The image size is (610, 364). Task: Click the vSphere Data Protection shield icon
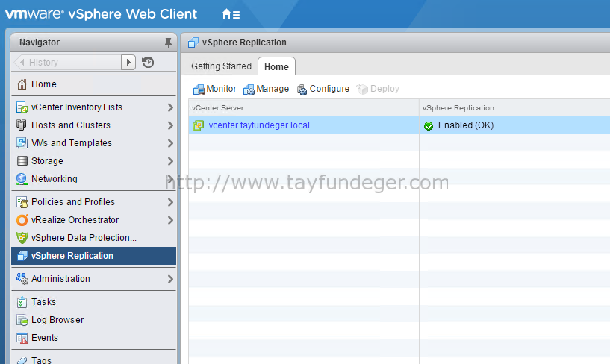coord(22,238)
